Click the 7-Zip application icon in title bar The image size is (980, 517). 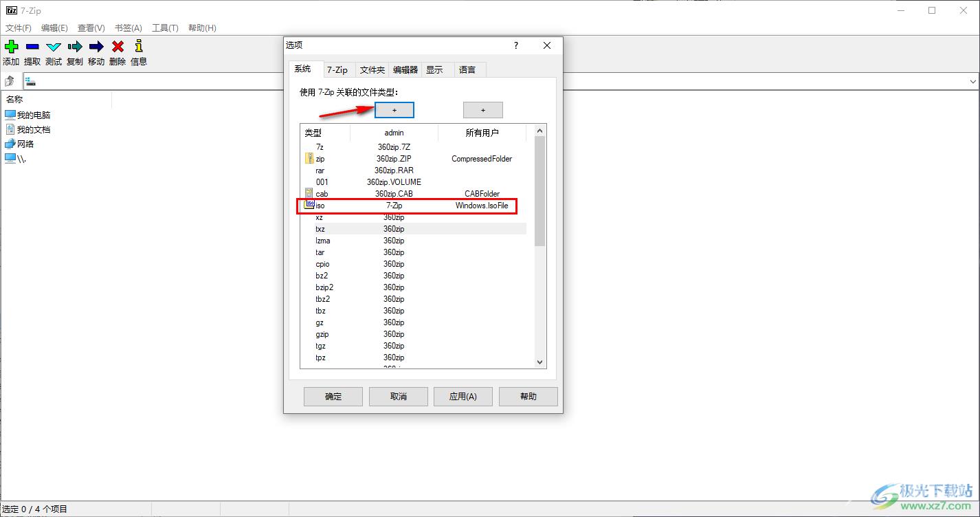(11, 10)
